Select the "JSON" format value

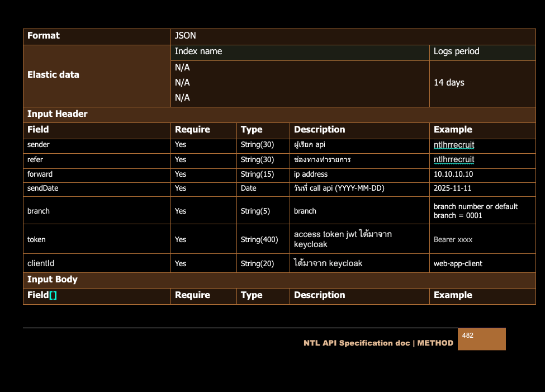(x=186, y=36)
